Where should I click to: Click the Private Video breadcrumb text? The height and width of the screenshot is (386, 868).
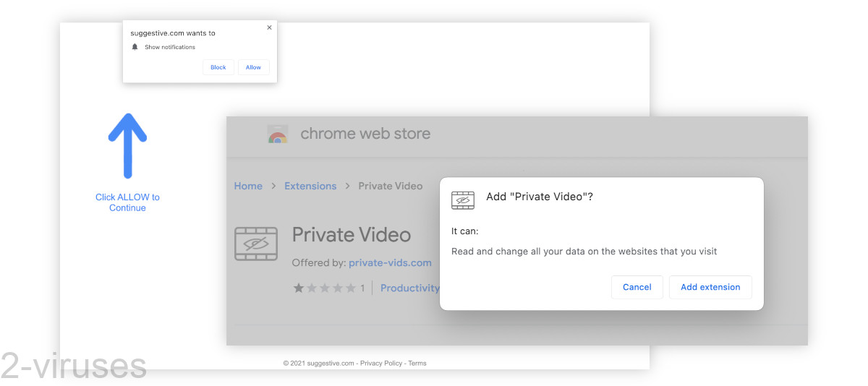[391, 186]
